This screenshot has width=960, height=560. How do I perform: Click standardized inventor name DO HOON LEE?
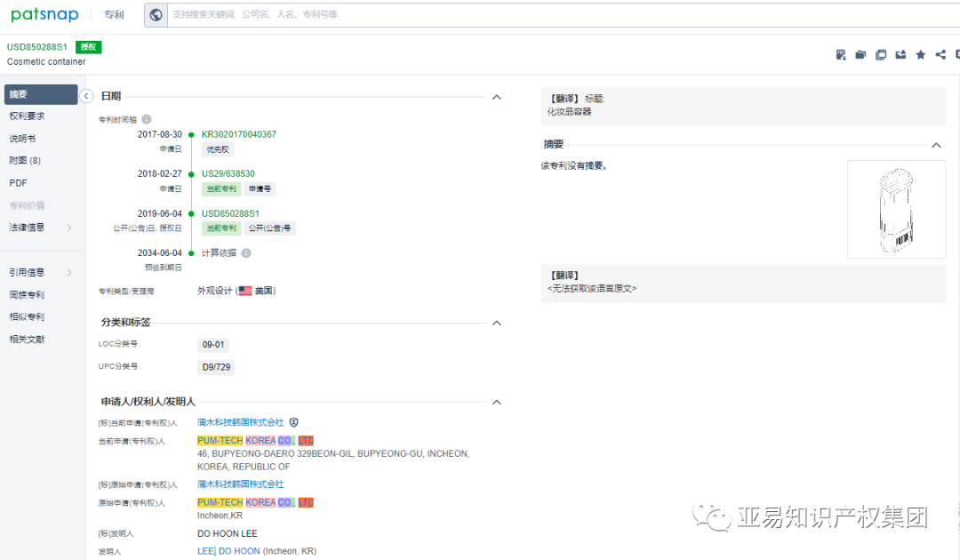click(228, 533)
